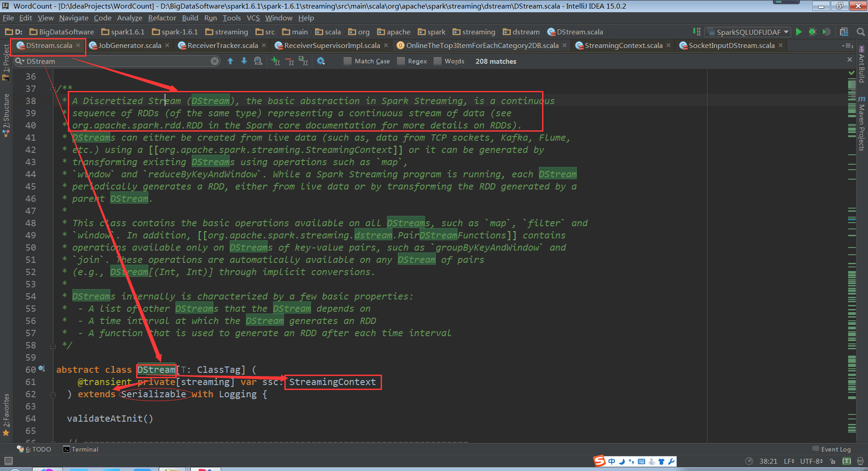
Task: Select all occurrences icon in search bar
Action: click(303, 61)
